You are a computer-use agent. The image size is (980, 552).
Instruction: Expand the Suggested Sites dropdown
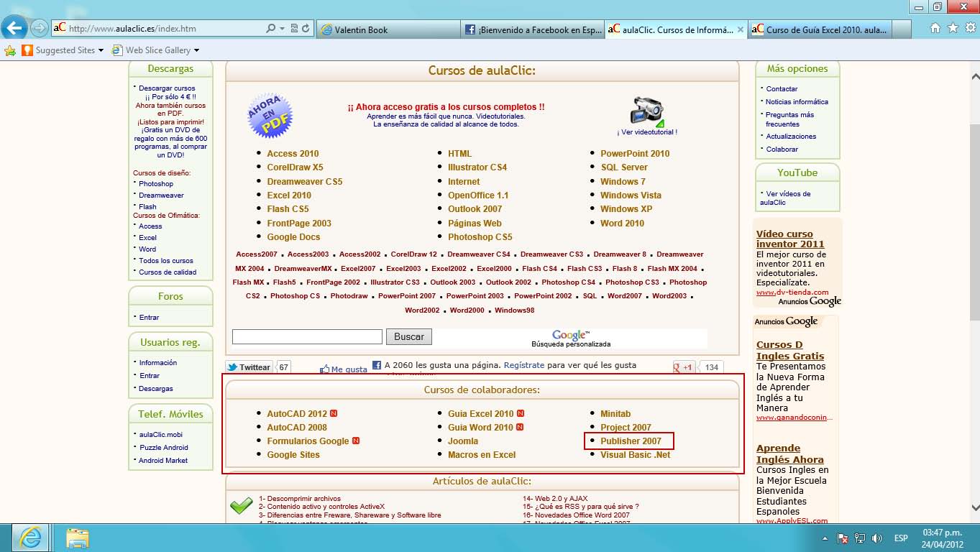click(101, 50)
